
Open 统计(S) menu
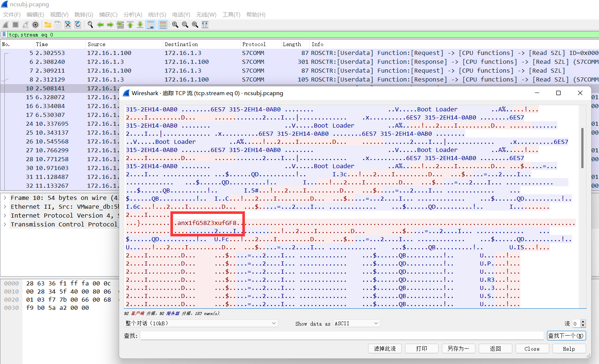(x=157, y=15)
